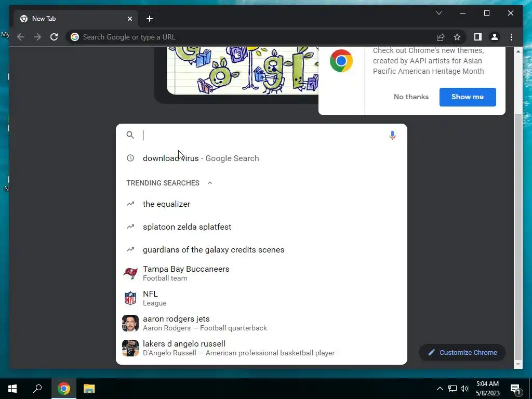This screenshot has height=399, width=532.
Task: Click the history clock icon next to download virus
Action: [130, 158]
